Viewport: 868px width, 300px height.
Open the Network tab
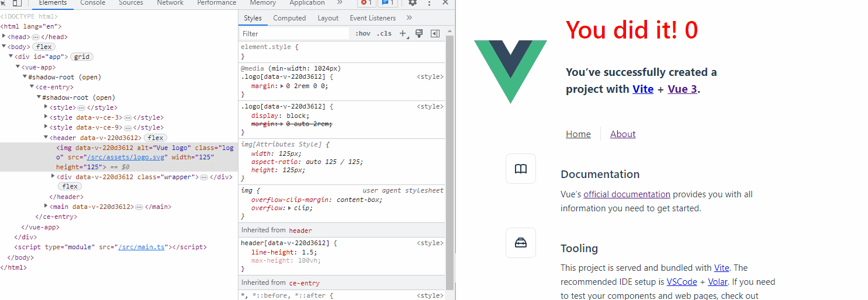(x=170, y=3)
